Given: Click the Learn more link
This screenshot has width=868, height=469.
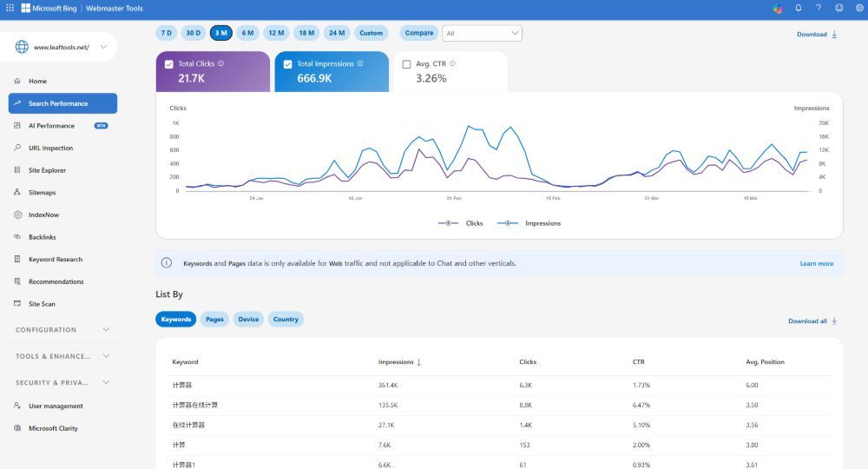Looking at the screenshot, I should 816,263.
